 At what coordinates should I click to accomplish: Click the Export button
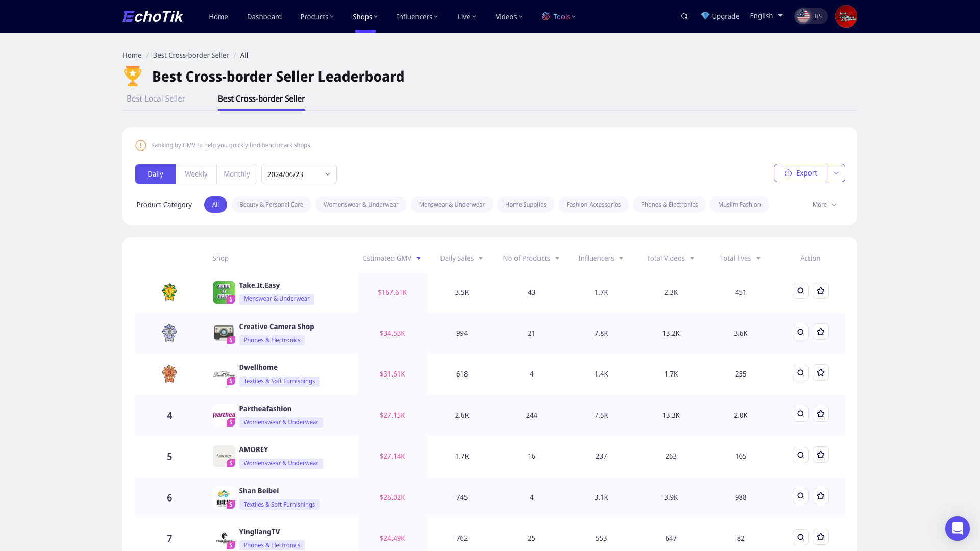(800, 173)
